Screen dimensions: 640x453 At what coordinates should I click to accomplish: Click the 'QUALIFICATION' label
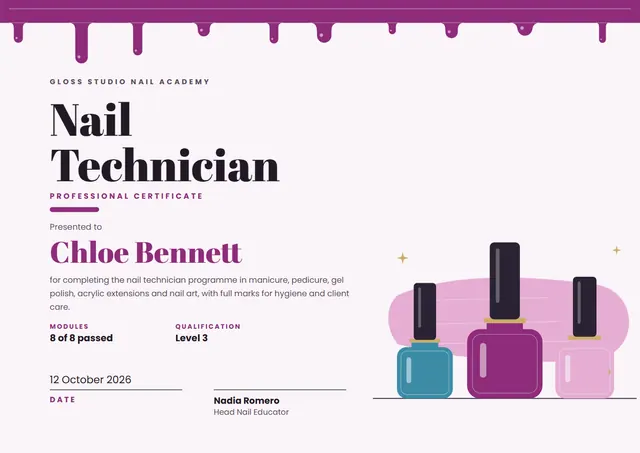pyautogui.click(x=208, y=326)
